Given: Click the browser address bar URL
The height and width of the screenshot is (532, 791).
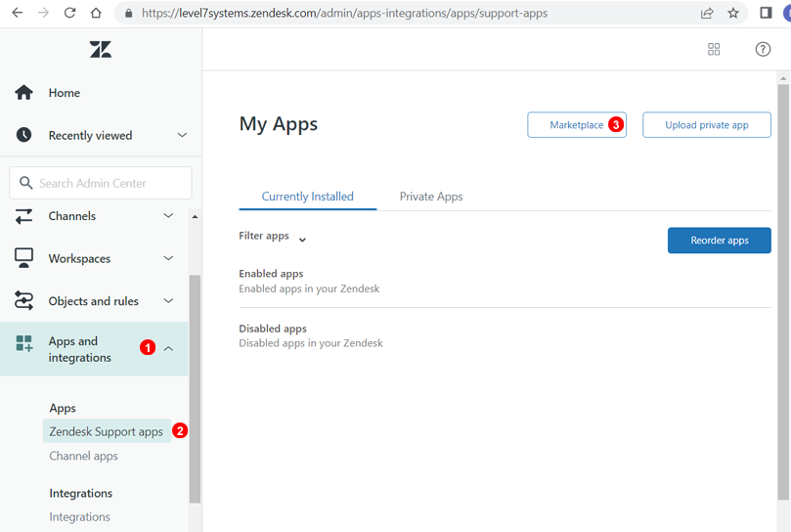Looking at the screenshot, I should coord(344,13).
